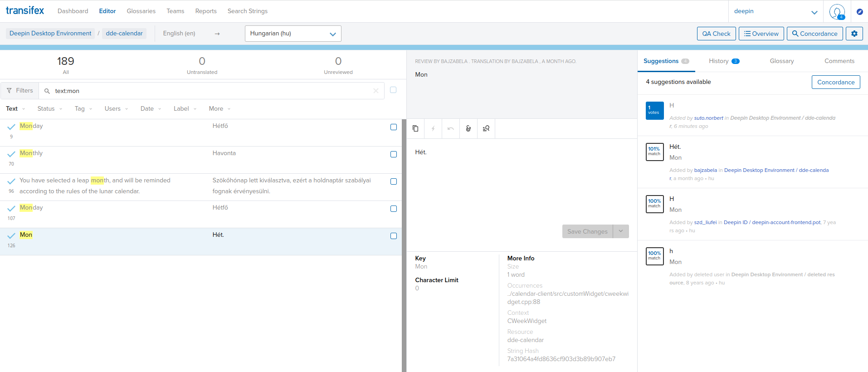
Task: Open dde-calendar breadcrumb link
Action: coord(124,34)
